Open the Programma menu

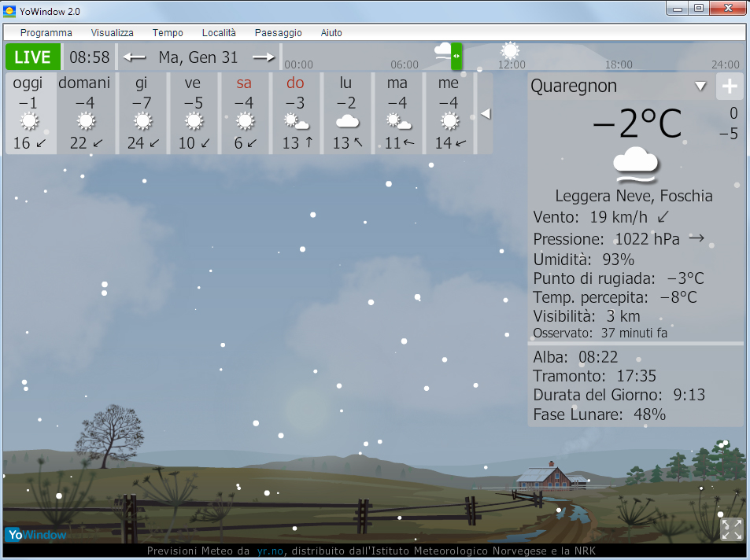point(46,33)
